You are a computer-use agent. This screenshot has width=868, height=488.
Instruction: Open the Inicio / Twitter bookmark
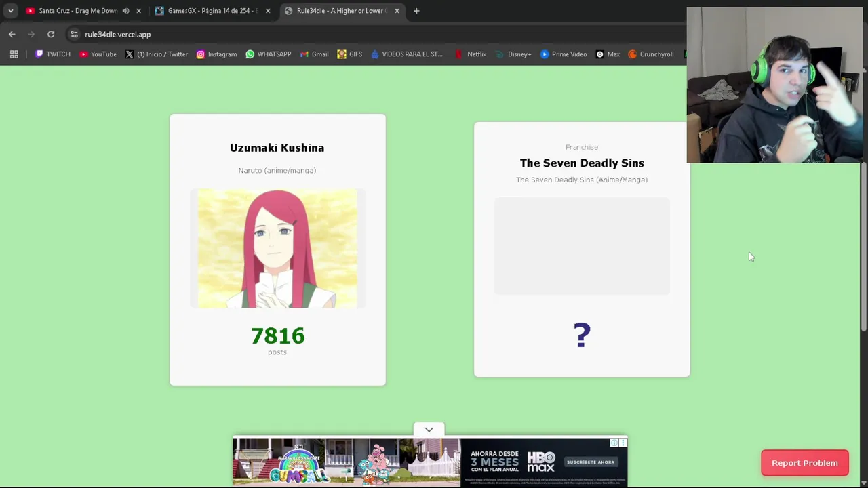tap(157, 54)
